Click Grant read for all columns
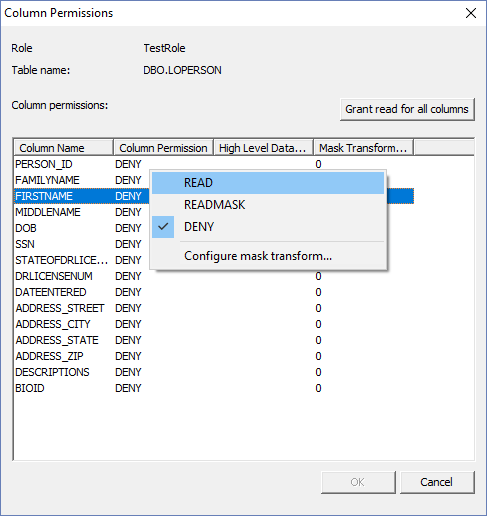The width and height of the screenshot is (487, 516). 407,109
